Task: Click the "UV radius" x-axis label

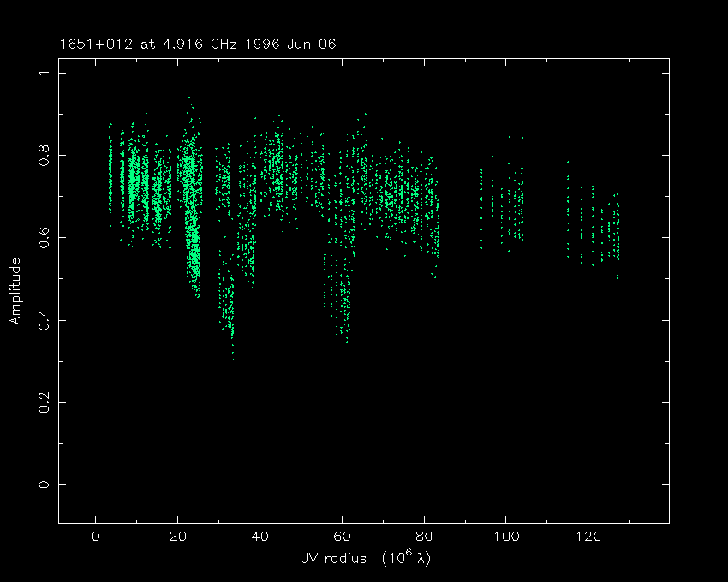Action: pos(363,559)
